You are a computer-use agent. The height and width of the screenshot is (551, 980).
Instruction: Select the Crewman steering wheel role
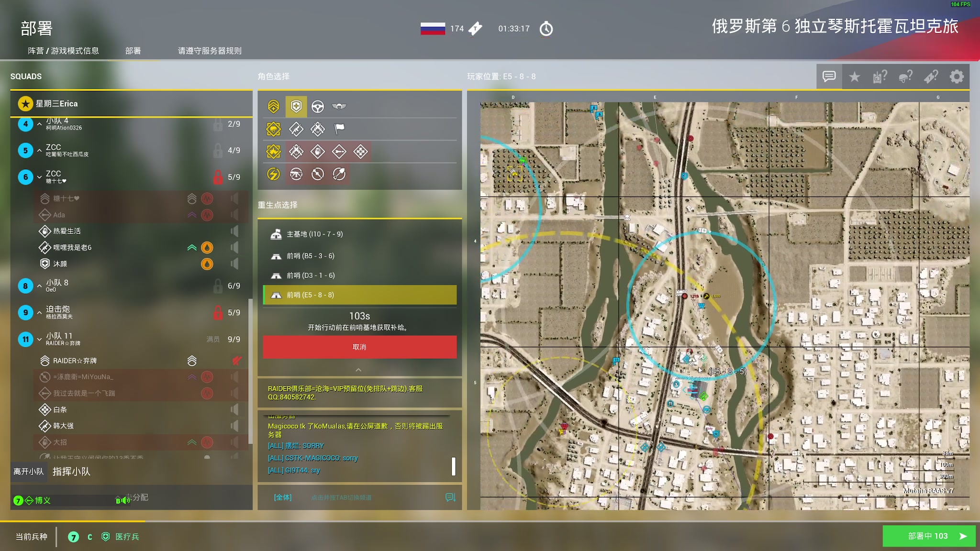click(317, 106)
